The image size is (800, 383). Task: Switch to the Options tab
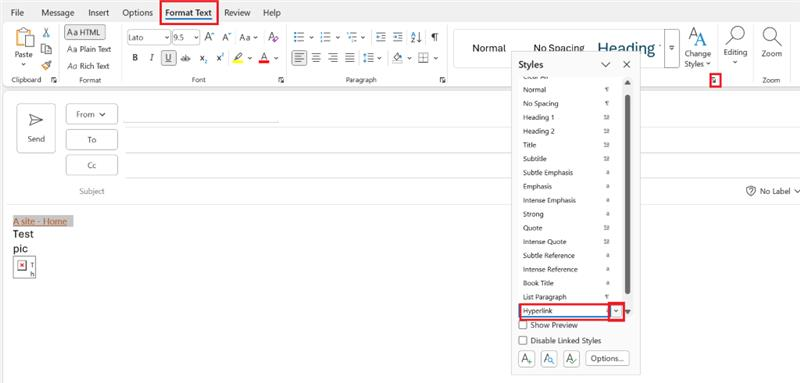click(x=137, y=13)
